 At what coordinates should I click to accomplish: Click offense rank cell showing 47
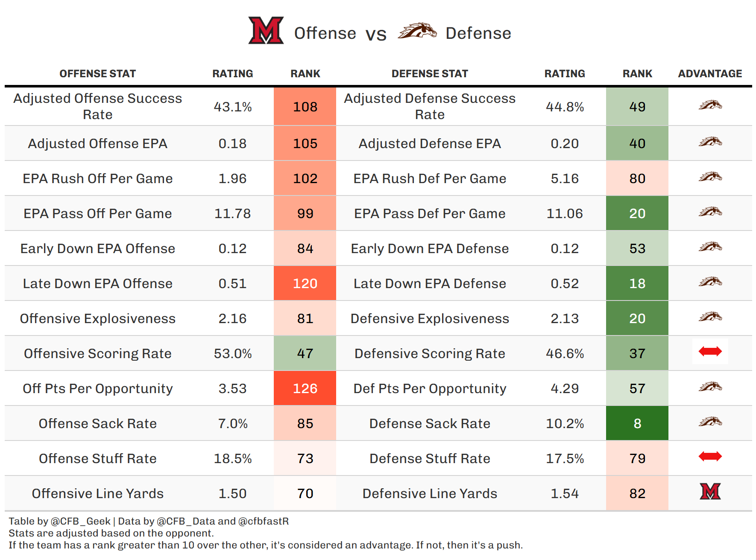305,353
